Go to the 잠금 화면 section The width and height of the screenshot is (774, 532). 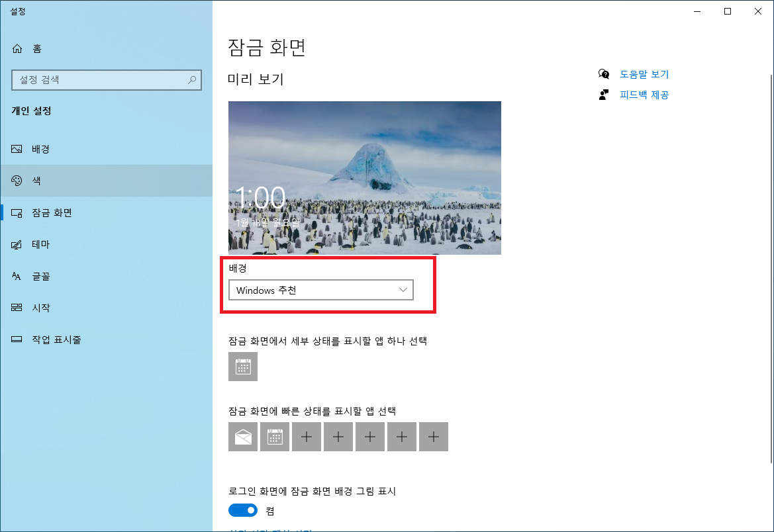[x=107, y=212]
